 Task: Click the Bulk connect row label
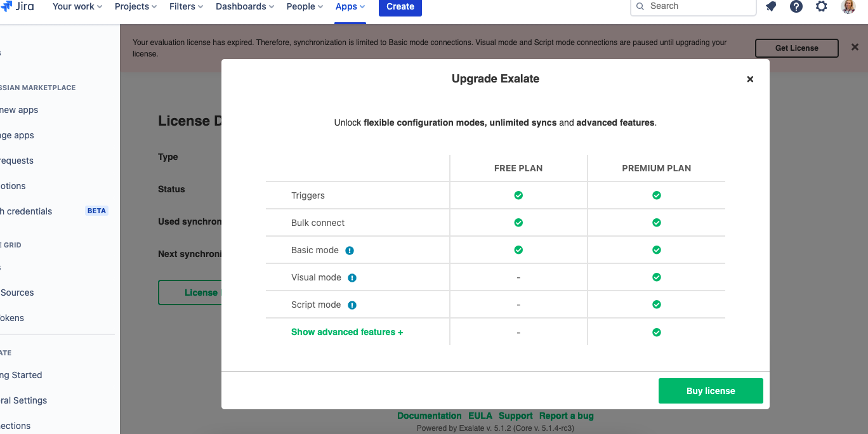[x=318, y=223]
